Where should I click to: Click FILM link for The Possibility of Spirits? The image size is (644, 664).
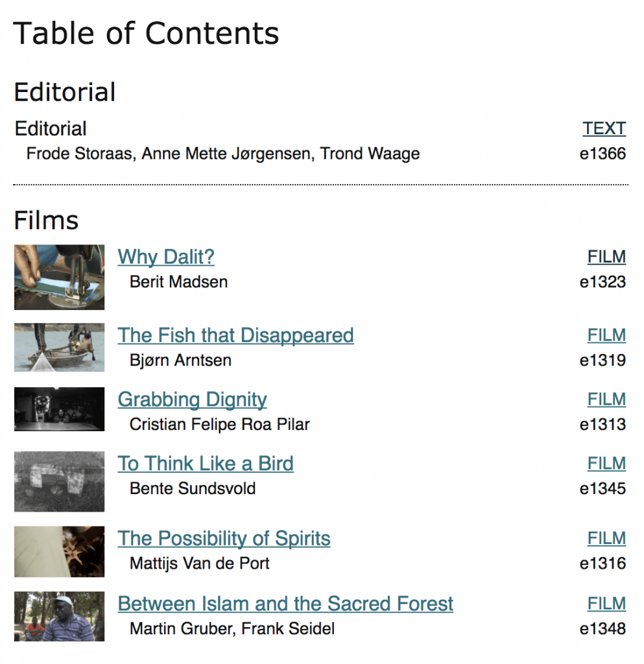(x=606, y=539)
